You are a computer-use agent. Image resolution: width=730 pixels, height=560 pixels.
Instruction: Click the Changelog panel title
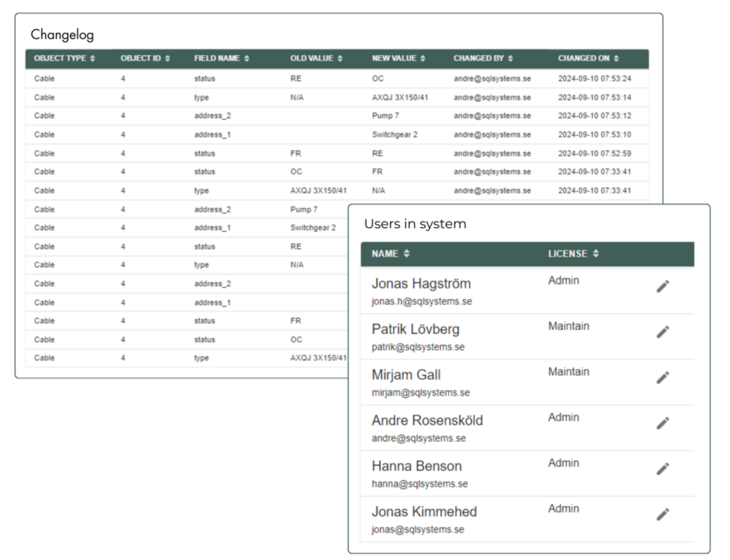click(63, 35)
